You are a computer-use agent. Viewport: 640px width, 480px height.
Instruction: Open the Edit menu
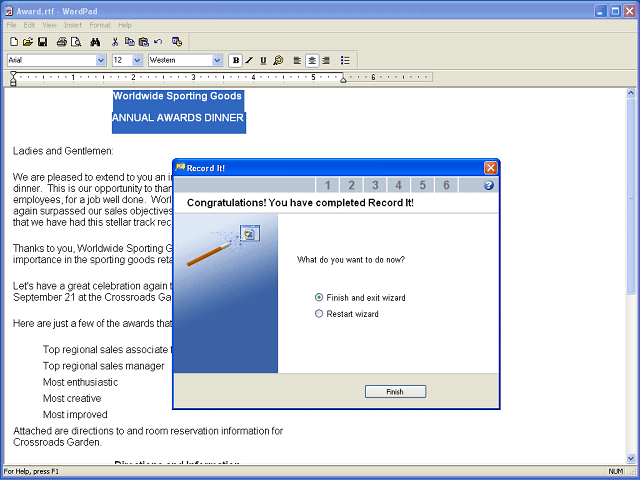point(29,25)
